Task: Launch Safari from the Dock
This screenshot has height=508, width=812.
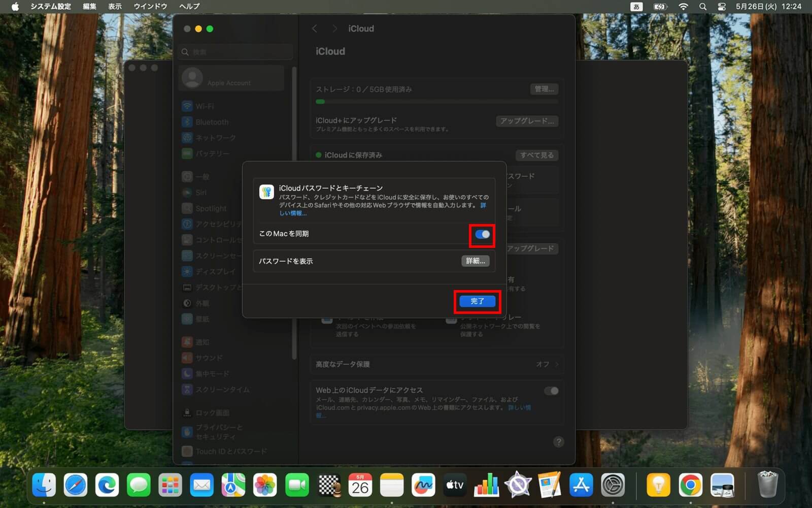Action: point(76,485)
